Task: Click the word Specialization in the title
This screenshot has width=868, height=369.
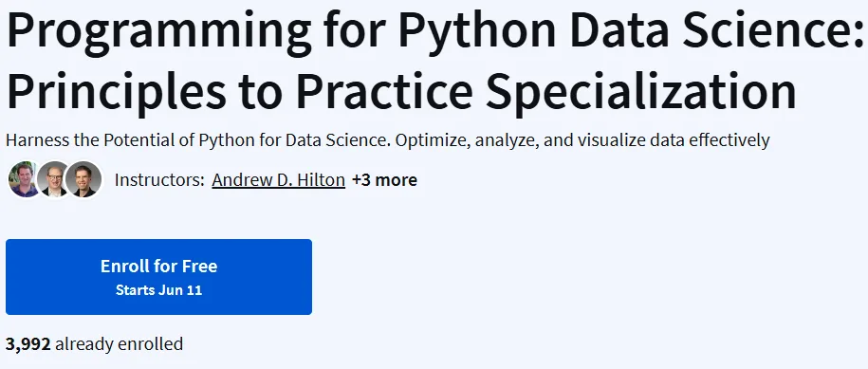Action: (x=641, y=89)
